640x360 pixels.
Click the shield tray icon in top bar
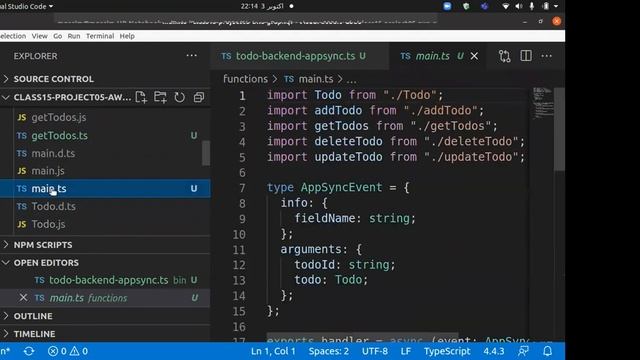coord(466,6)
